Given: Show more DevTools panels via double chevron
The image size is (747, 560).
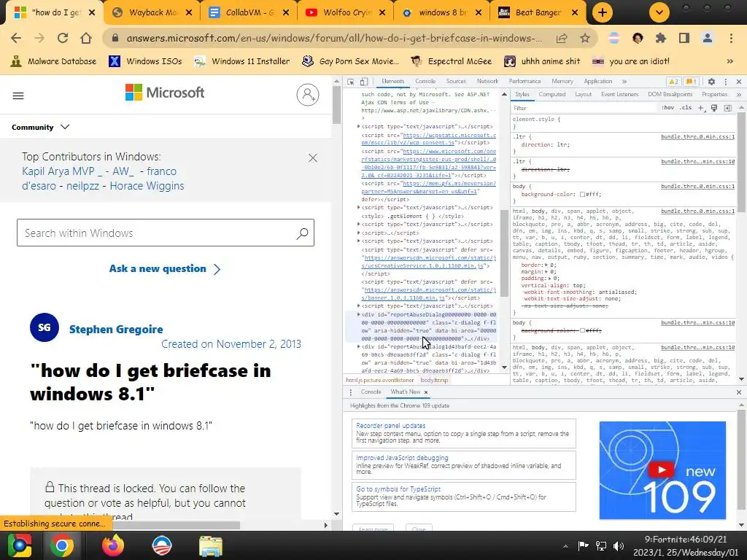Looking at the screenshot, I should [x=624, y=82].
